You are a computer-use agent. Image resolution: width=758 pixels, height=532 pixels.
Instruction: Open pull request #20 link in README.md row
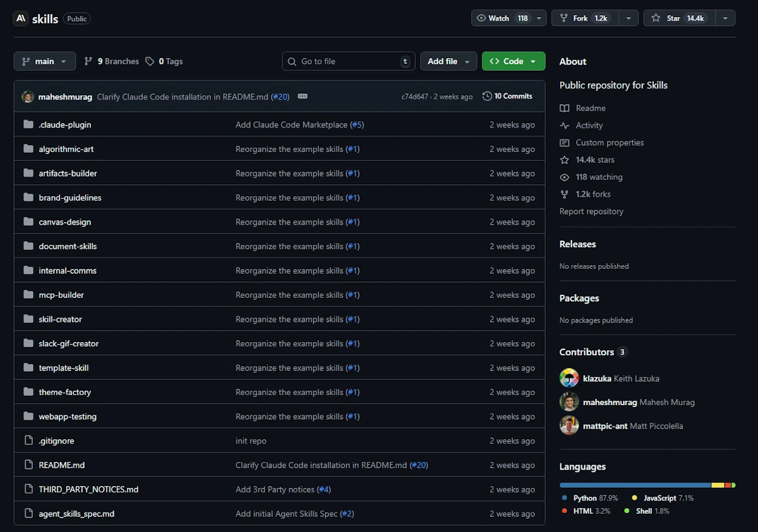coord(419,465)
